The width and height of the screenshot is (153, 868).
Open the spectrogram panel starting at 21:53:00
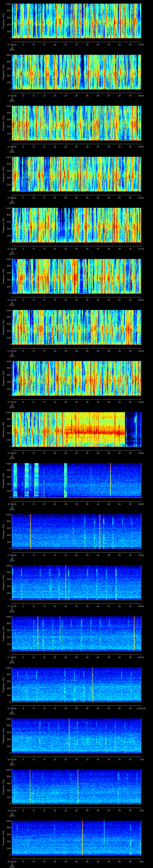(x=76, y=378)
